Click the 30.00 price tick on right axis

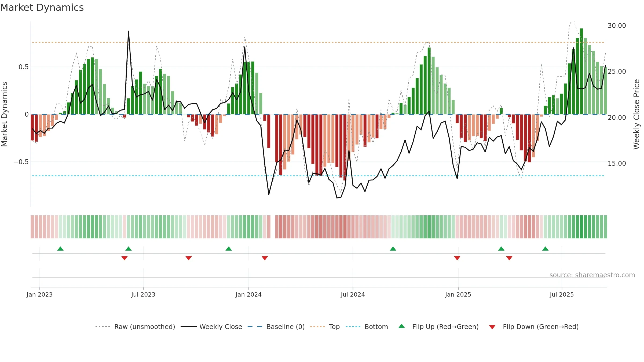(x=617, y=25)
